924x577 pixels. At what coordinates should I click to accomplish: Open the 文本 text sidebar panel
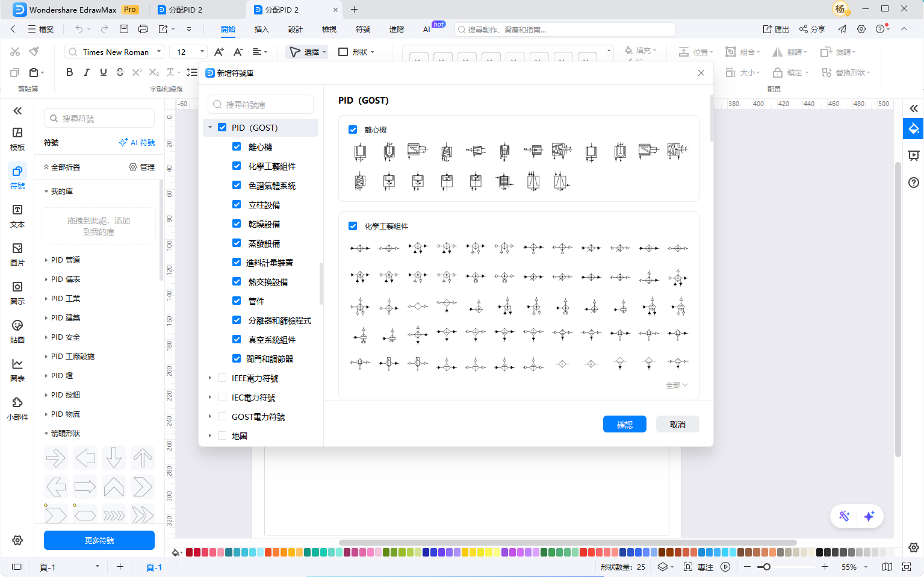[x=17, y=216]
